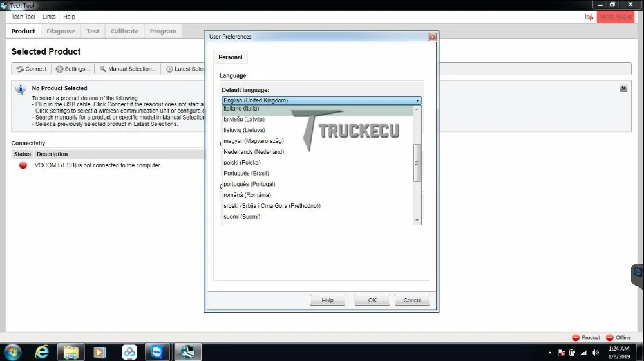644x361 pixels.
Task: Open Latest Selections with the clock icon
Action: [x=184, y=69]
